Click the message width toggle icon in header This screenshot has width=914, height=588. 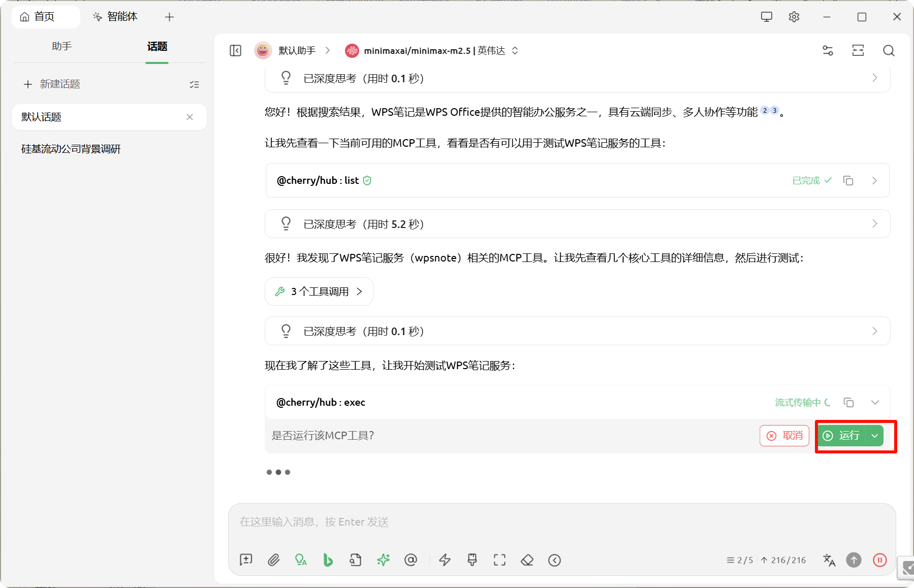[858, 50]
